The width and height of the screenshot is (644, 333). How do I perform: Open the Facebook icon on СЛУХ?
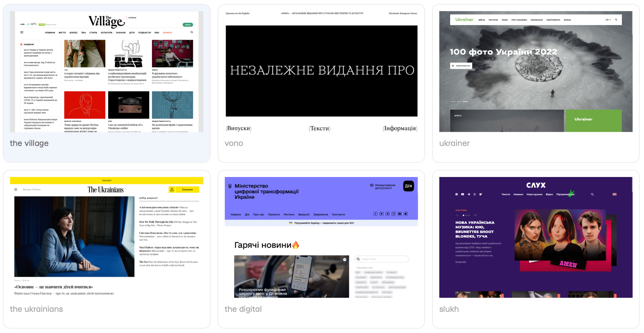(457, 194)
